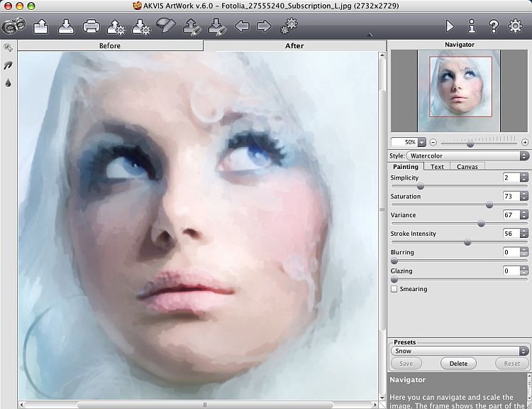Open Preferences with the gear icon
This screenshot has height=409, width=532.
coord(516,26)
